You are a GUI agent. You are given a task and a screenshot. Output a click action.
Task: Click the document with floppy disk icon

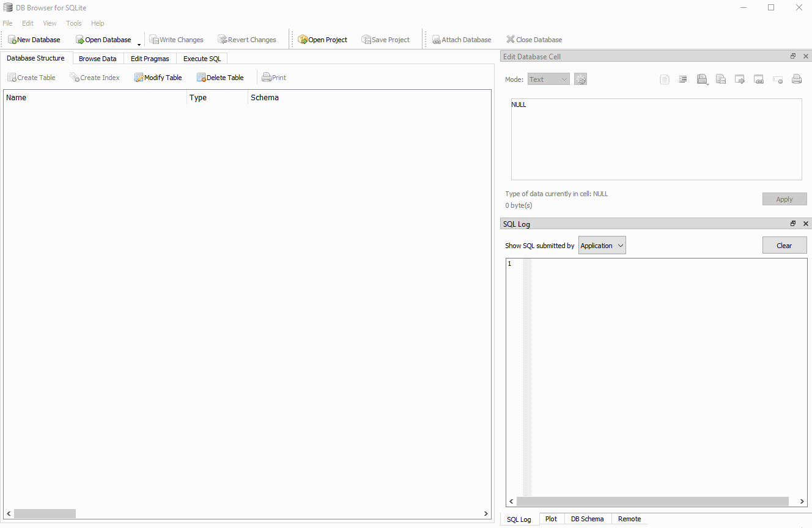[x=721, y=79]
